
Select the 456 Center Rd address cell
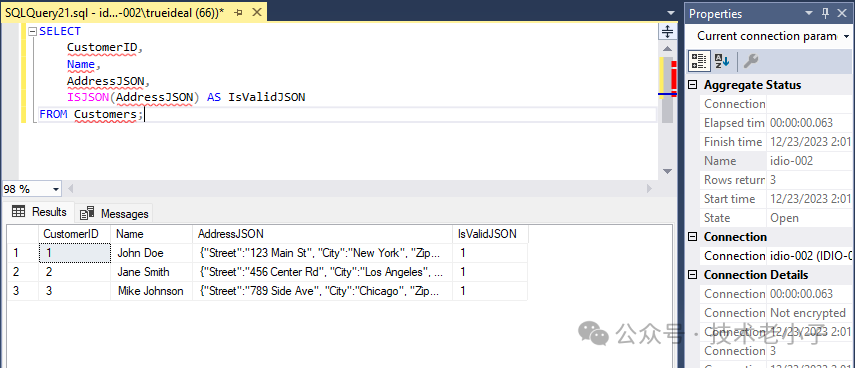coord(323,272)
